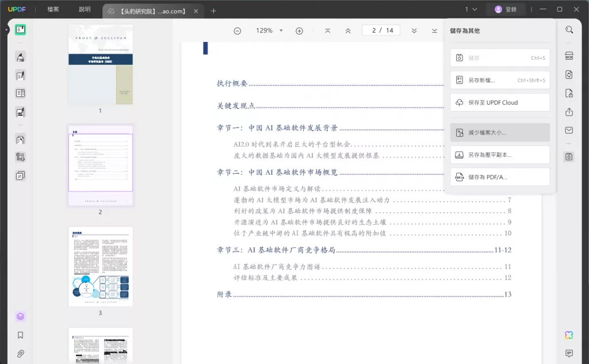Image resolution: width=589 pixels, height=364 pixels.
Task: Open the zoom percentage dropdown arrow
Action: [x=281, y=30]
